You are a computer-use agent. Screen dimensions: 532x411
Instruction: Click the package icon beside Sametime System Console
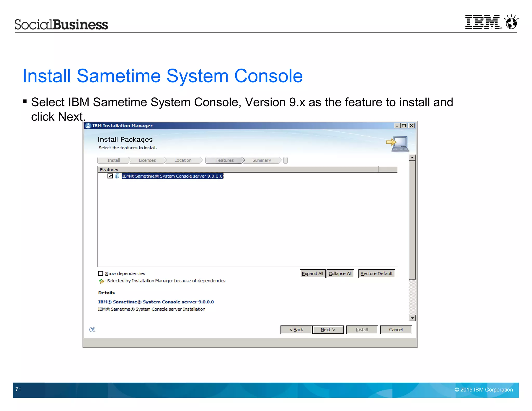pyautogui.click(x=117, y=176)
